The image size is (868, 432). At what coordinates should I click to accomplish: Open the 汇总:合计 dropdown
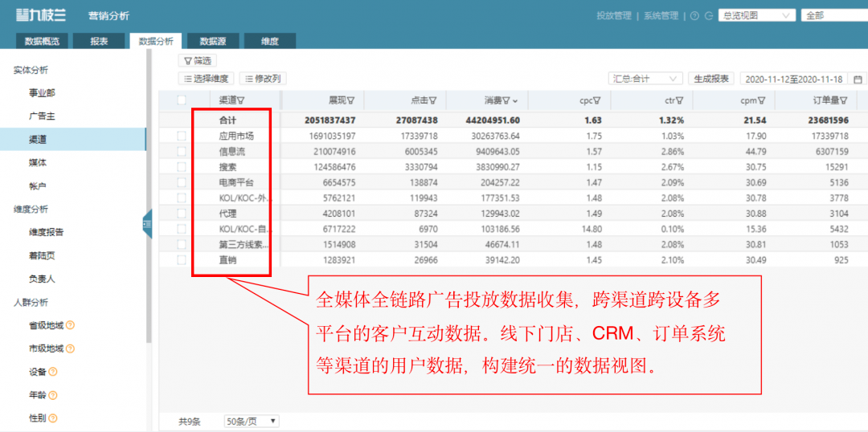pyautogui.click(x=646, y=79)
